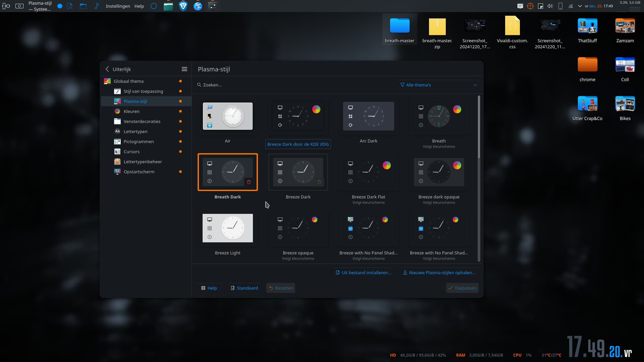Open Pictogrammen in the sidebar

point(146,141)
